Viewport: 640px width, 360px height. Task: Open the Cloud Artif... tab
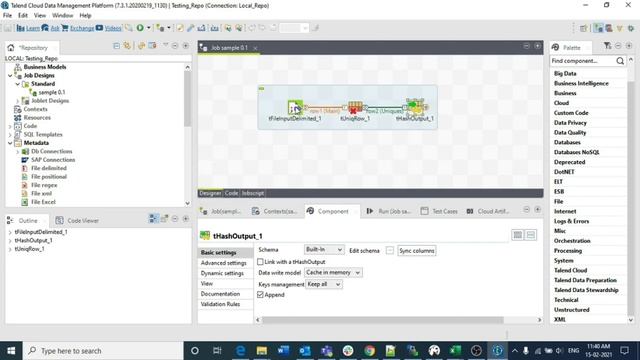[x=488, y=211]
